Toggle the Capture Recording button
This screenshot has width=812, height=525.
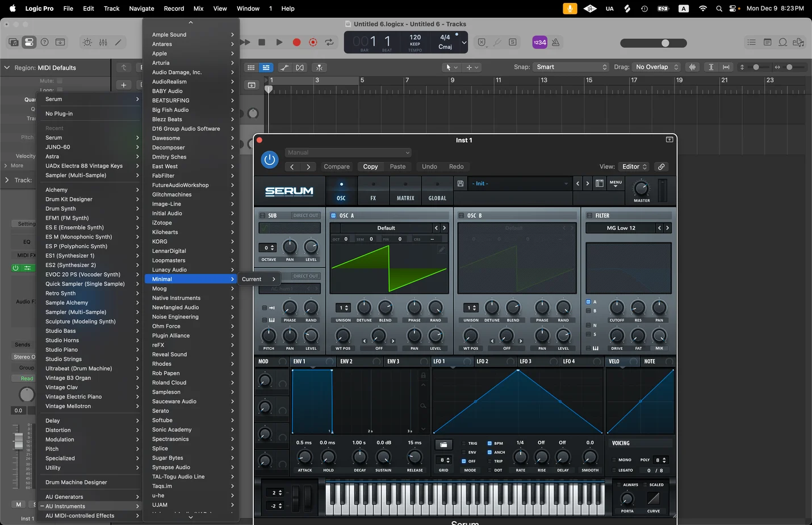pyautogui.click(x=313, y=42)
